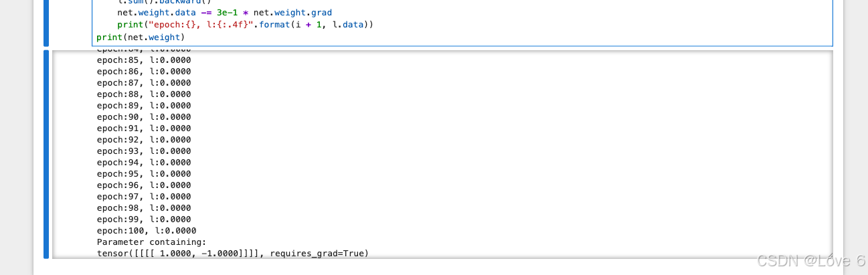
Task: Select output line epoch:90, l:0.0000
Action: 144,117
